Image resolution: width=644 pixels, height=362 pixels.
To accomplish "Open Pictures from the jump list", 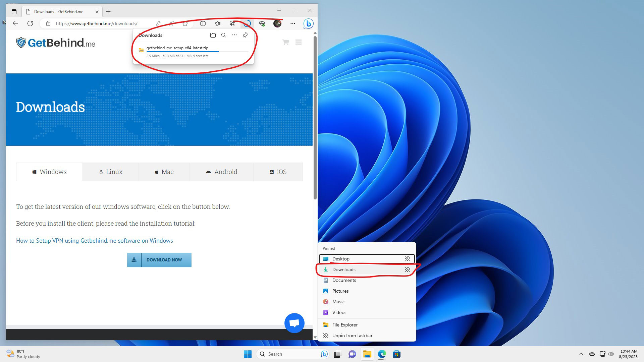I will pyautogui.click(x=367, y=291).
